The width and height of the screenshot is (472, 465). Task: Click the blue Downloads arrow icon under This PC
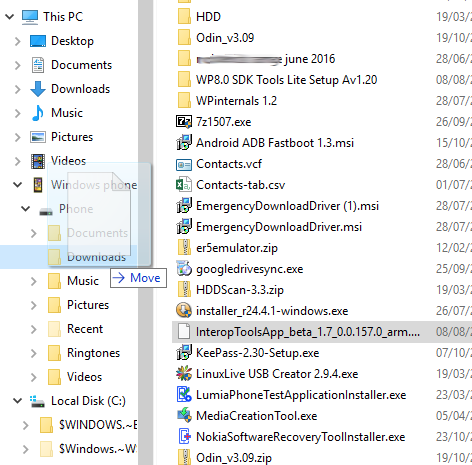[x=38, y=89]
